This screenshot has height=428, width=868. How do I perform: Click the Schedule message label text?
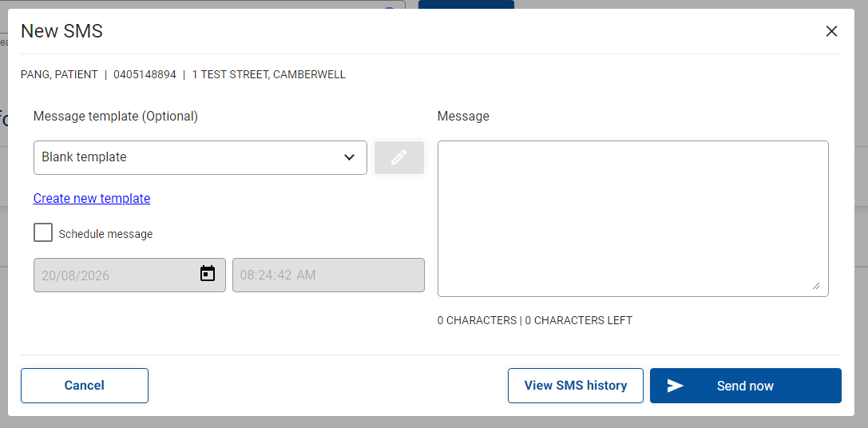coord(105,234)
